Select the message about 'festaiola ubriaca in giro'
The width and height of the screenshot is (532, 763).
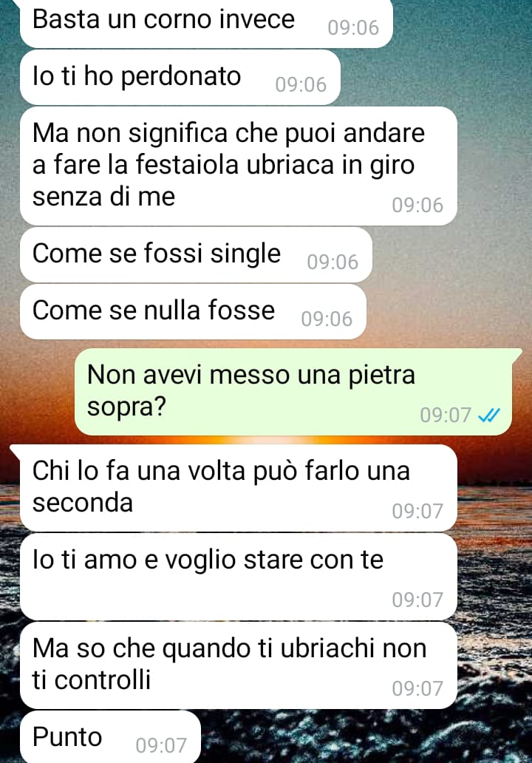pos(238,166)
